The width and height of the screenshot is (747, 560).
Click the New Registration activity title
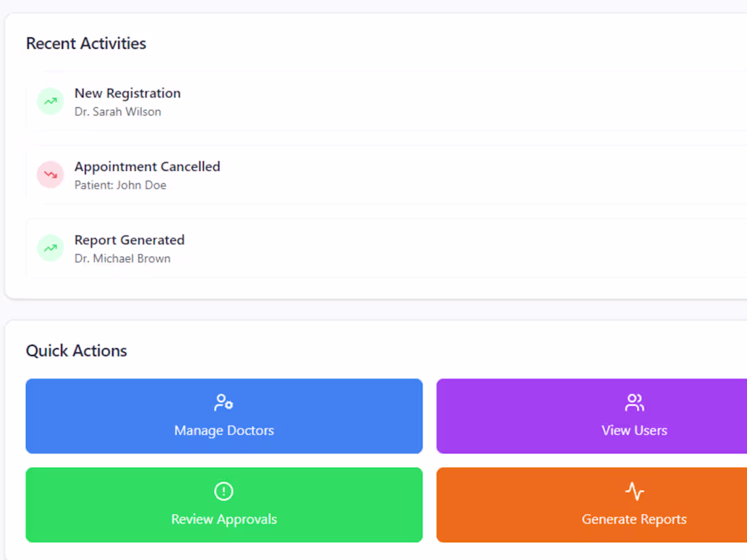point(128,93)
